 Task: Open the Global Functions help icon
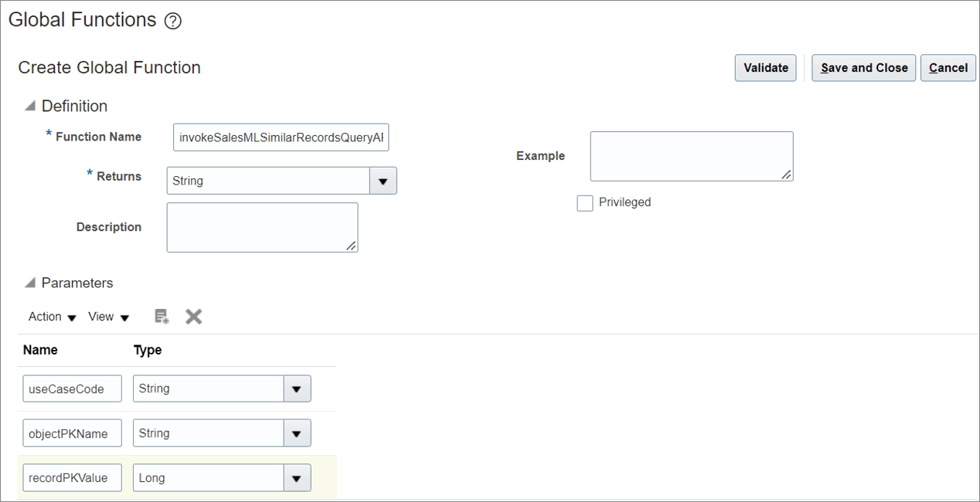[173, 20]
